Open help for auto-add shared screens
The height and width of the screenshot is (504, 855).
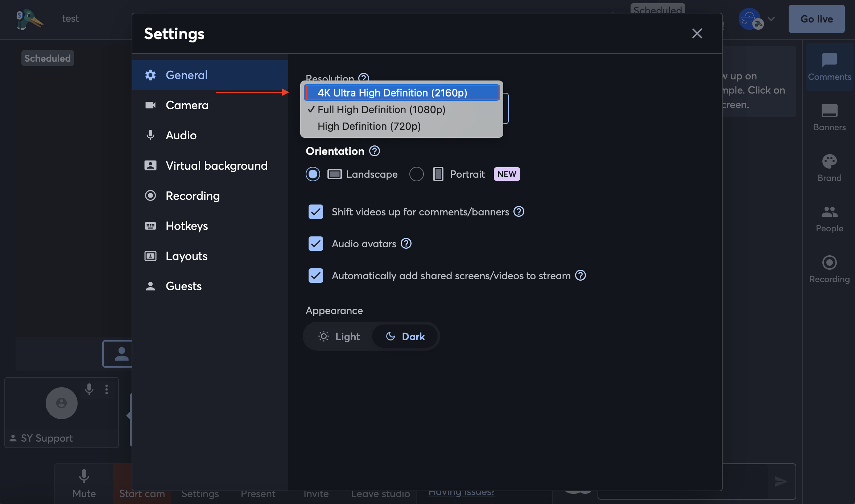(x=581, y=275)
